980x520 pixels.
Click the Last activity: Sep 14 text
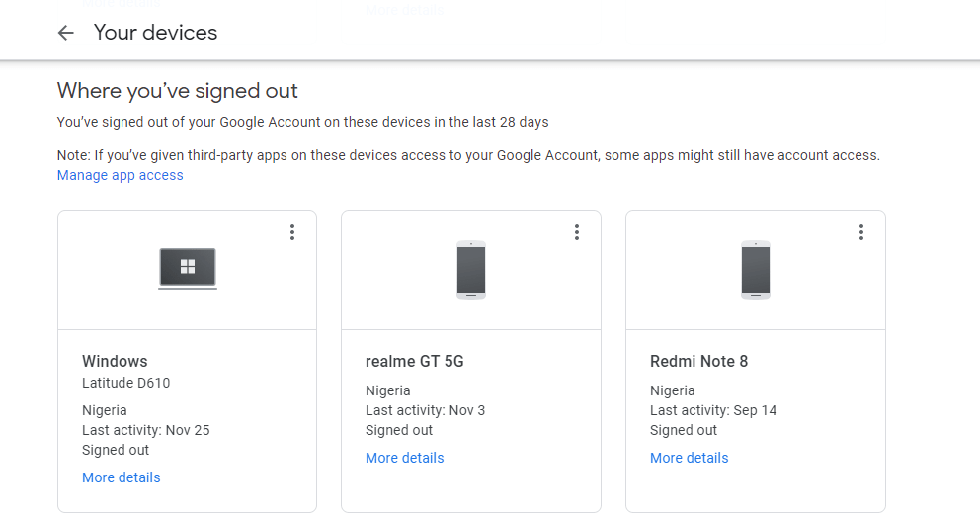[x=713, y=410]
